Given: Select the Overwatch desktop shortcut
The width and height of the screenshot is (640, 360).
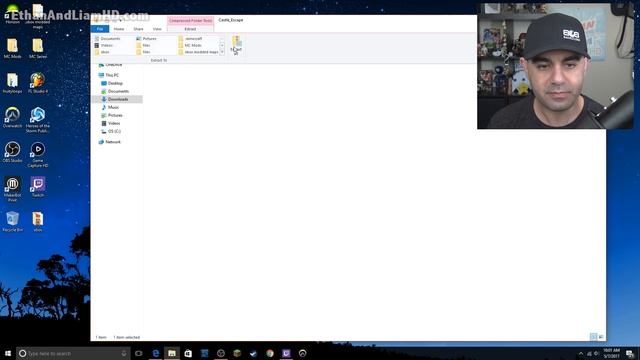Looking at the screenshot, I should (x=12, y=118).
